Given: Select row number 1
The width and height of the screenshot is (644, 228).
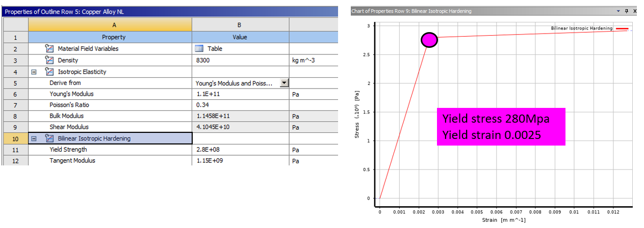Looking at the screenshot, I should [15, 37].
